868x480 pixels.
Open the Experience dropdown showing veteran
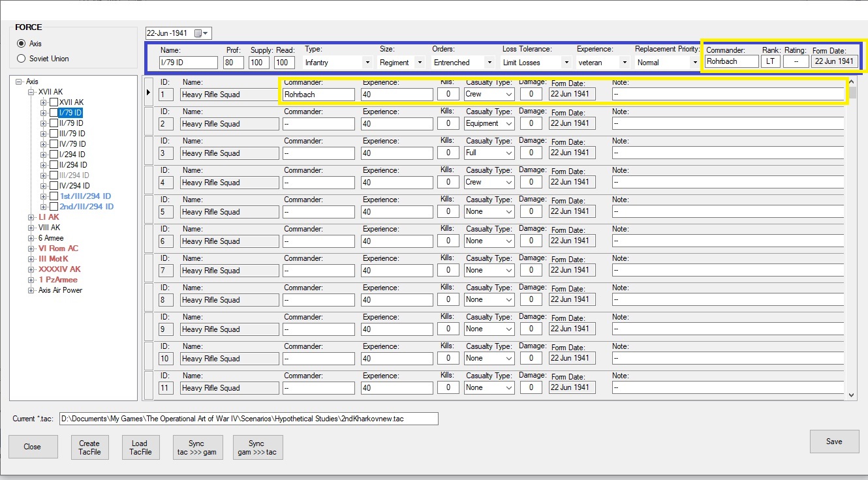click(x=624, y=63)
